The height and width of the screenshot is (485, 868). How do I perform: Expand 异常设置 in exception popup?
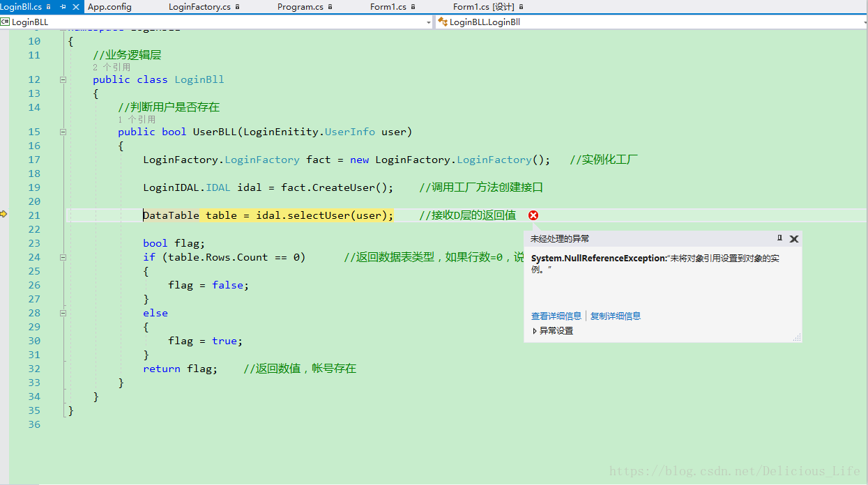(535, 331)
